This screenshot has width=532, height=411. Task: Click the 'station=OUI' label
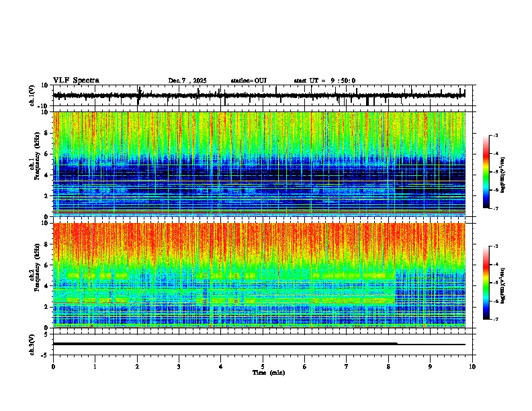pos(249,81)
